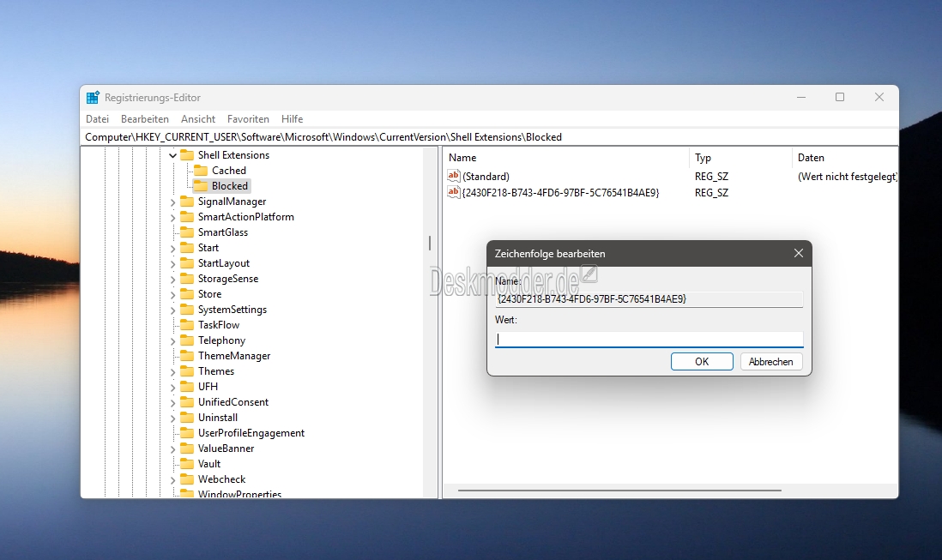
Task: Click the TaskFlow folder icon
Action: click(187, 325)
